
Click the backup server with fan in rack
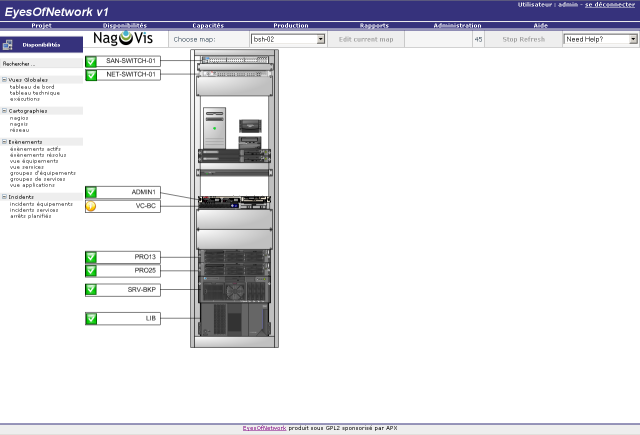234,289
